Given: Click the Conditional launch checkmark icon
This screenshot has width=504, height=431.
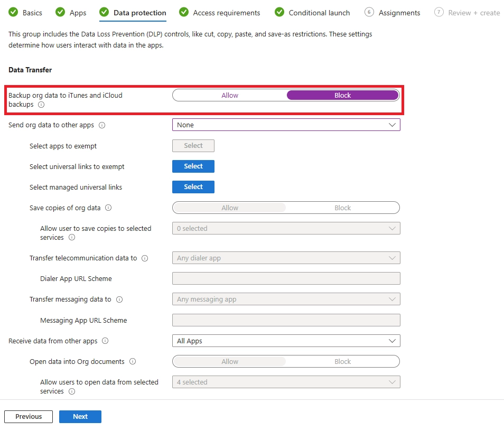Looking at the screenshot, I should pyautogui.click(x=279, y=12).
